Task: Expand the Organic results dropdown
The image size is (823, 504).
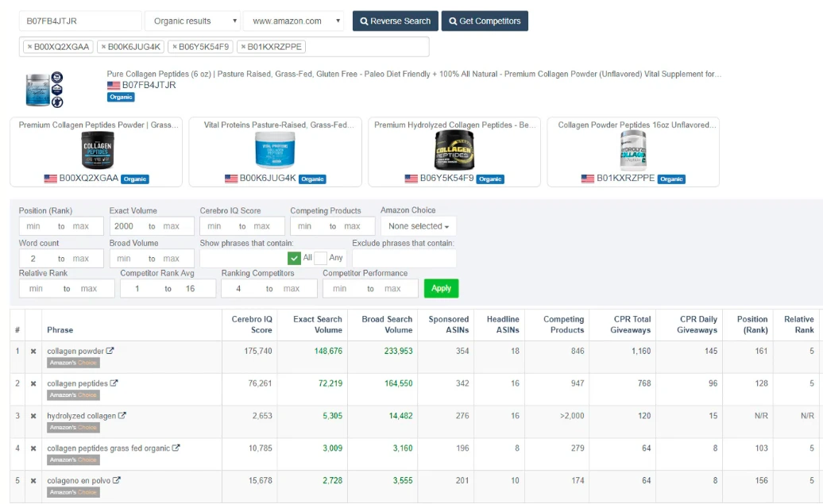Action: tap(192, 21)
